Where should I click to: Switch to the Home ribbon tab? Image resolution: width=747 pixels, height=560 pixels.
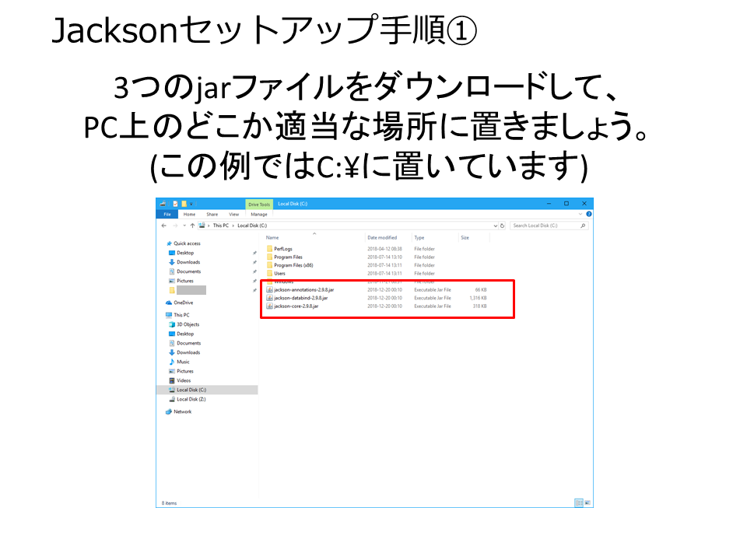[189, 215]
